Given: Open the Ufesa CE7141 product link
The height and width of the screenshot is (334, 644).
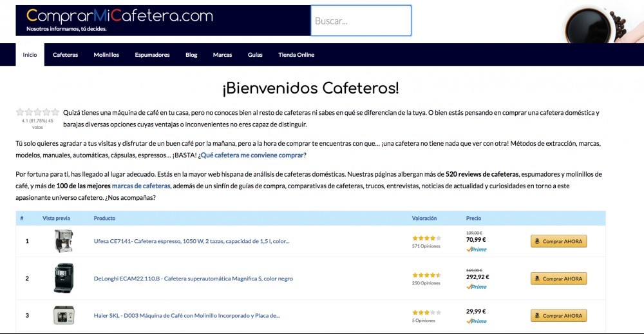Looking at the screenshot, I should coord(191,241).
